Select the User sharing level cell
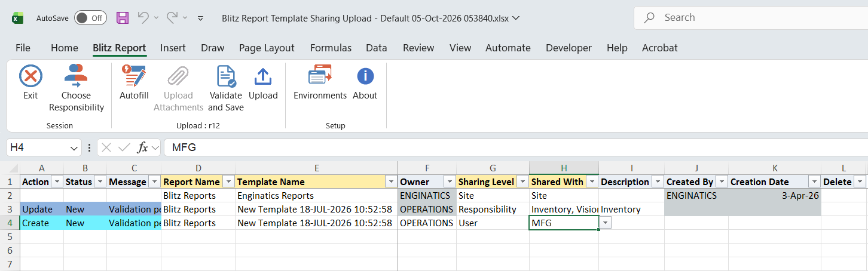Viewport: 868px width, 271px height. click(x=493, y=223)
